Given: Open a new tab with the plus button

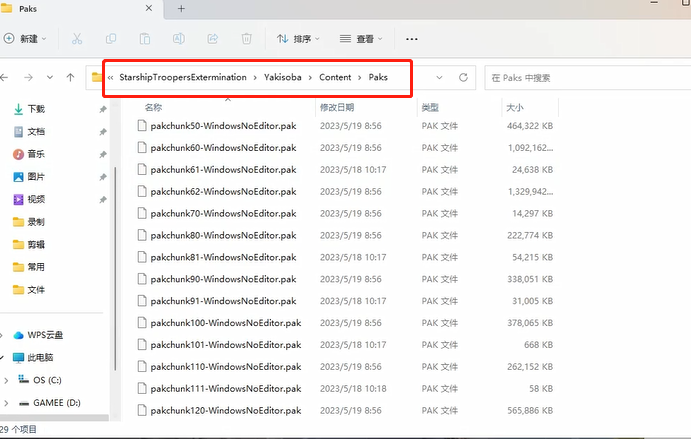Looking at the screenshot, I should click(x=181, y=8).
